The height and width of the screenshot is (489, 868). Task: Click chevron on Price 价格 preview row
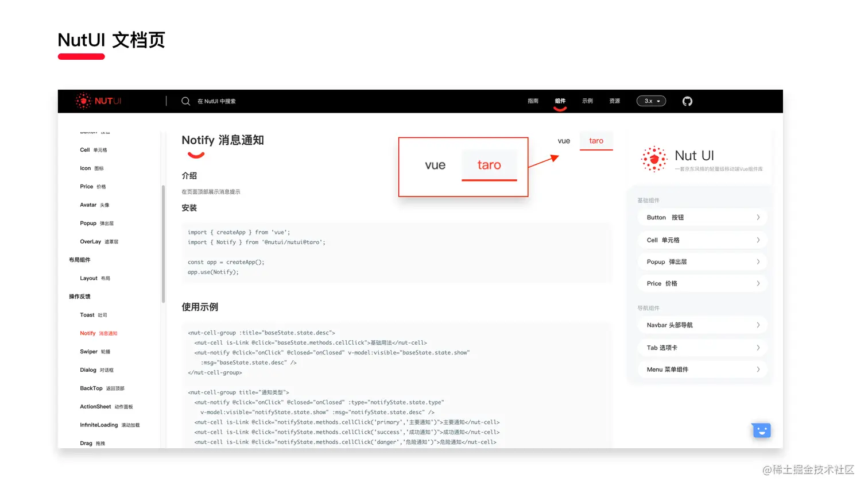click(758, 284)
